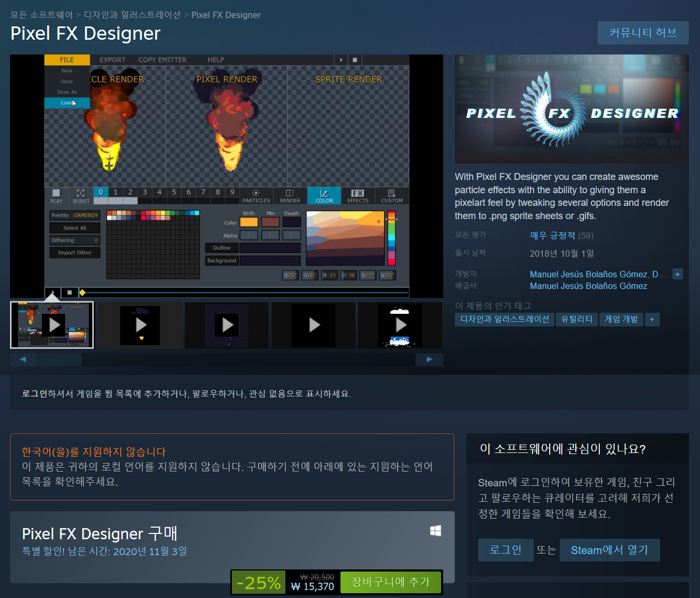Click Steam에서 열기 button
This screenshot has height=598, width=700.
point(609,550)
